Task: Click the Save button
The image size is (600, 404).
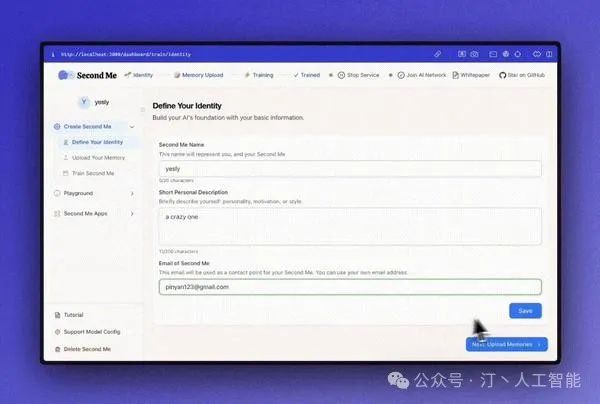Action: click(x=525, y=311)
